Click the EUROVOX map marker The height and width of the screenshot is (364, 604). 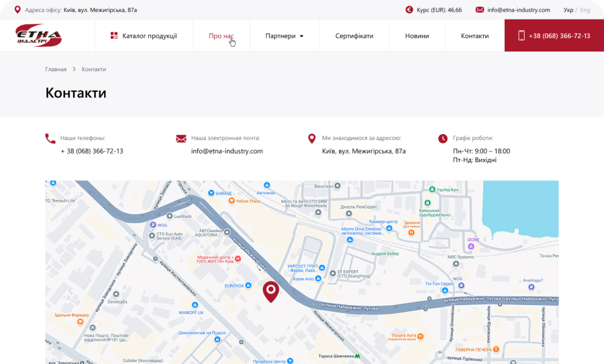pyautogui.click(x=248, y=286)
